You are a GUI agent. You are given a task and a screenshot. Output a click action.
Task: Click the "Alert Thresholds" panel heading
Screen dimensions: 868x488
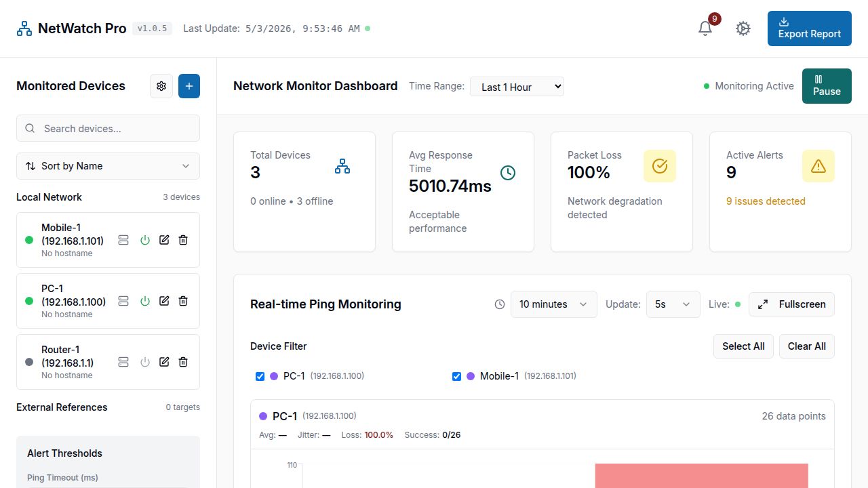pyautogui.click(x=64, y=453)
